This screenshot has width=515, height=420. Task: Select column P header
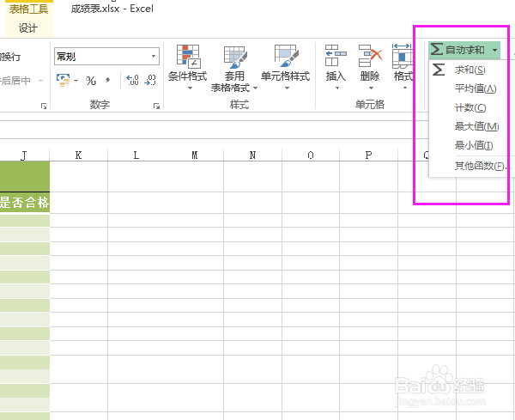coord(368,155)
